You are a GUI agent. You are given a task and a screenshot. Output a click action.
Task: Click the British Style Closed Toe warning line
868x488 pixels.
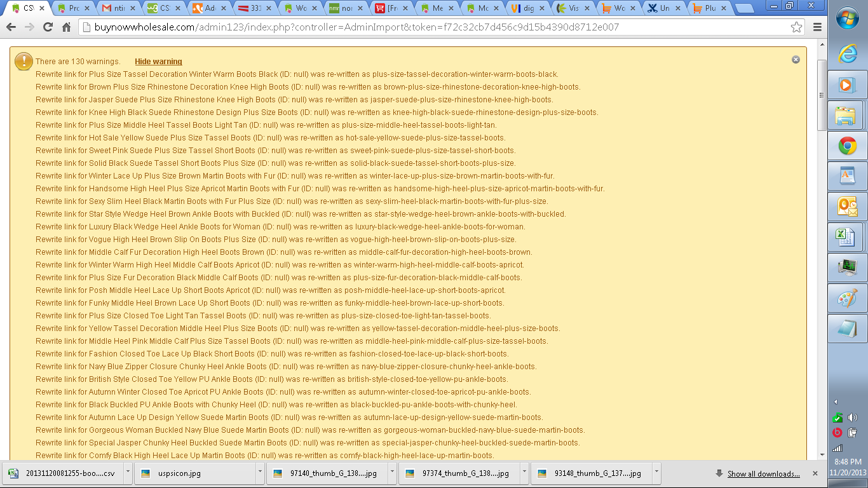pos(272,379)
